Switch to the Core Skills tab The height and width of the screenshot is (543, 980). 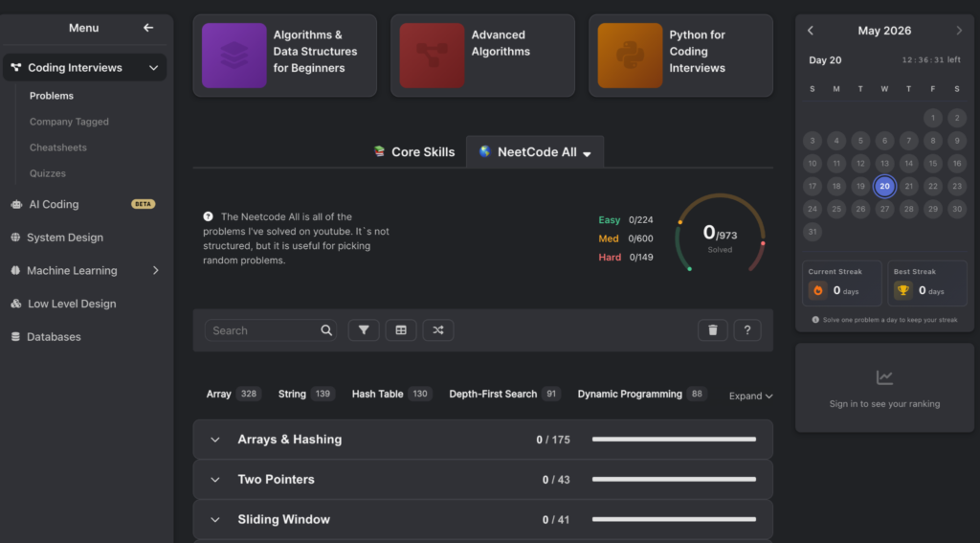coord(414,152)
